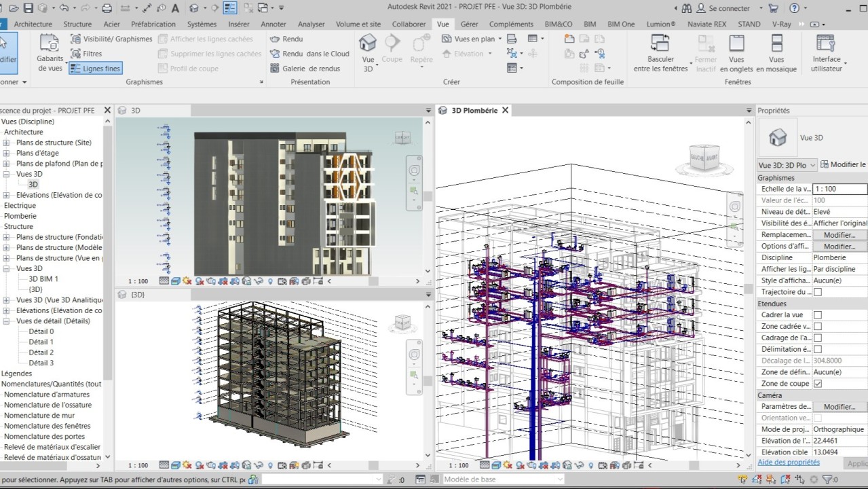Uncheck the Zone de coupe checkbox
The width and height of the screenshot is (868, 489).
pyautogui.click(x=818, y=384)
